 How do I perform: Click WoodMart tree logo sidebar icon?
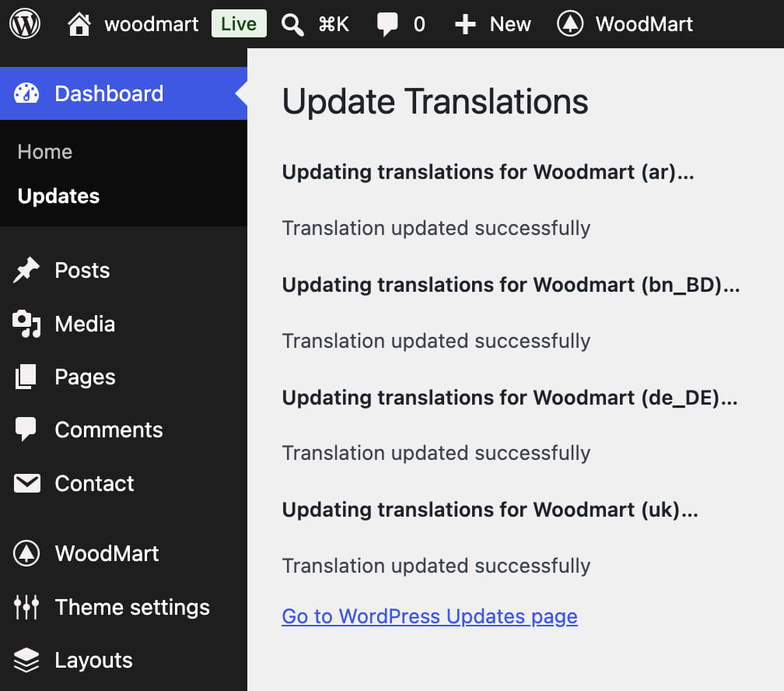(x=26, y=553)
